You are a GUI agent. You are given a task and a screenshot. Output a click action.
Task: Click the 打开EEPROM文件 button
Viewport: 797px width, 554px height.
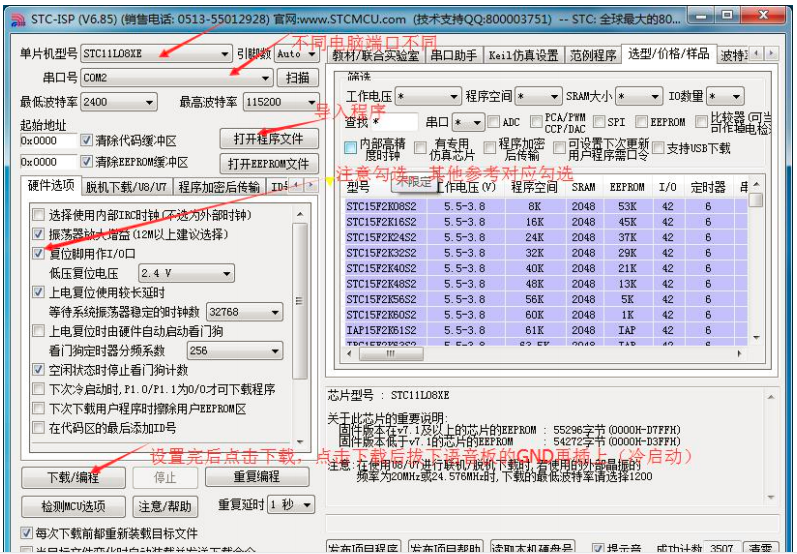pyautogui.click(x=269, y=164)
